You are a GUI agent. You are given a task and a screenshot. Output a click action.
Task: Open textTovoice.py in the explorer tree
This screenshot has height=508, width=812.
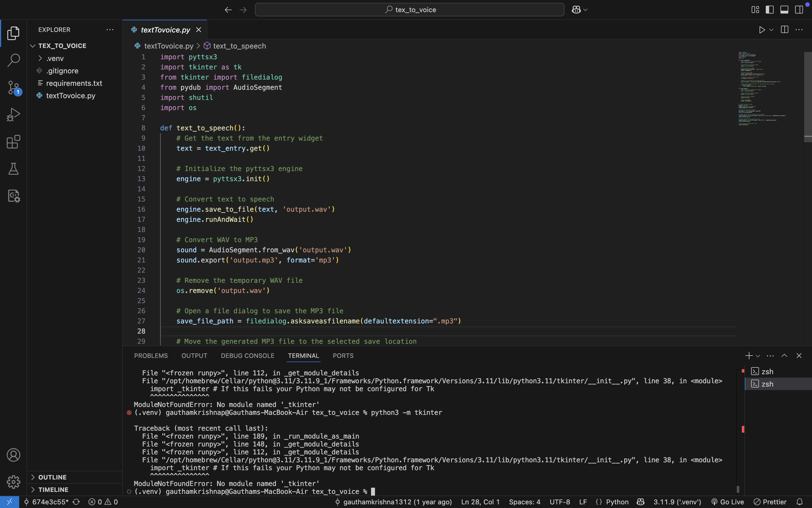pyautogui.click(x=70, y=95)
